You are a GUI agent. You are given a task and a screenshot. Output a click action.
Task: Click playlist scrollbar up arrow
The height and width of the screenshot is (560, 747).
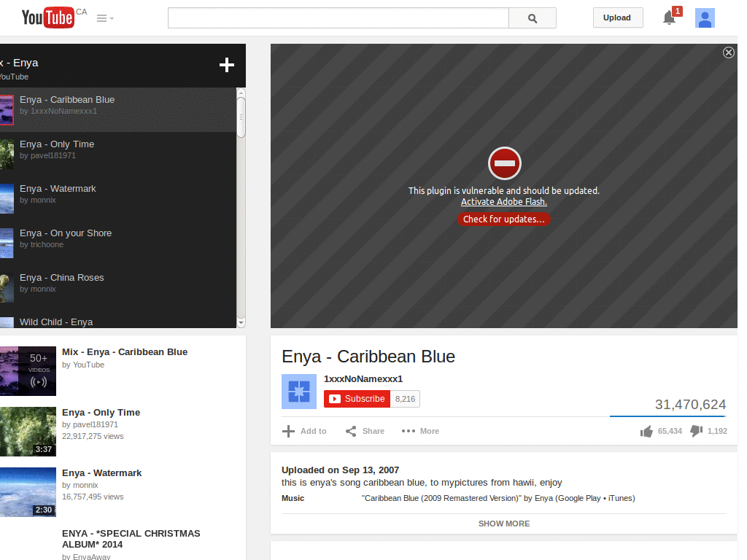241,93
